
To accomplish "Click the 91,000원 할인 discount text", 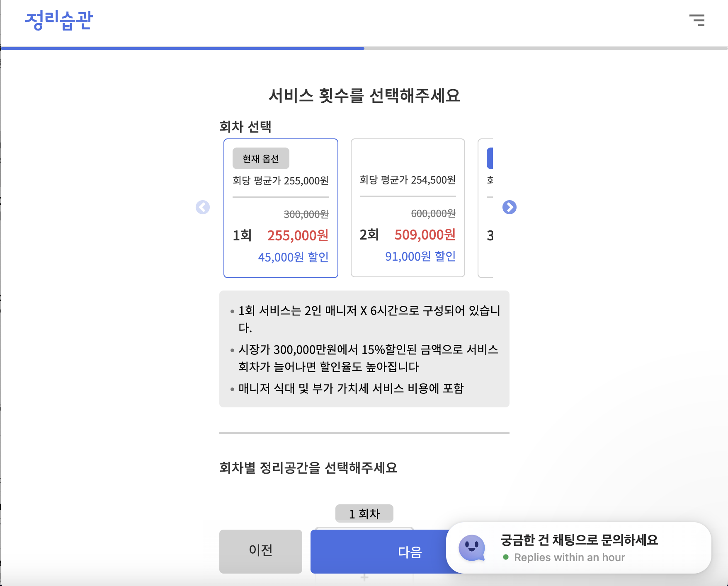I will click(420, 256).
